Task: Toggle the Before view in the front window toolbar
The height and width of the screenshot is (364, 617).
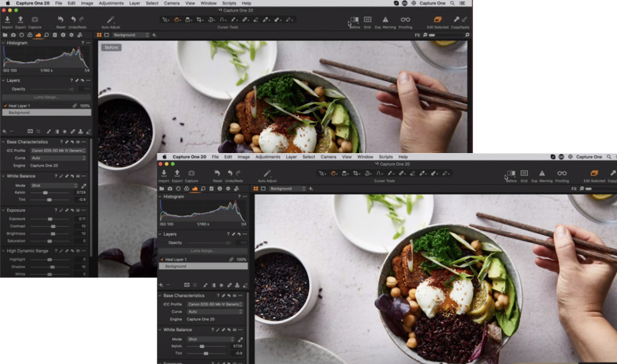Action: [x=511, y=174]
